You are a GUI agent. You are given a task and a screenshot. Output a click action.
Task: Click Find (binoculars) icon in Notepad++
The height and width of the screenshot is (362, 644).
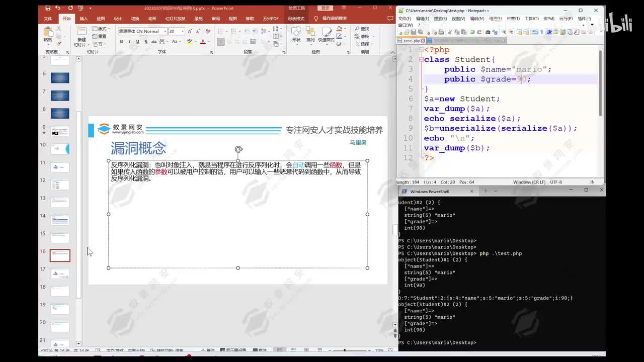[x=488, y=32]
